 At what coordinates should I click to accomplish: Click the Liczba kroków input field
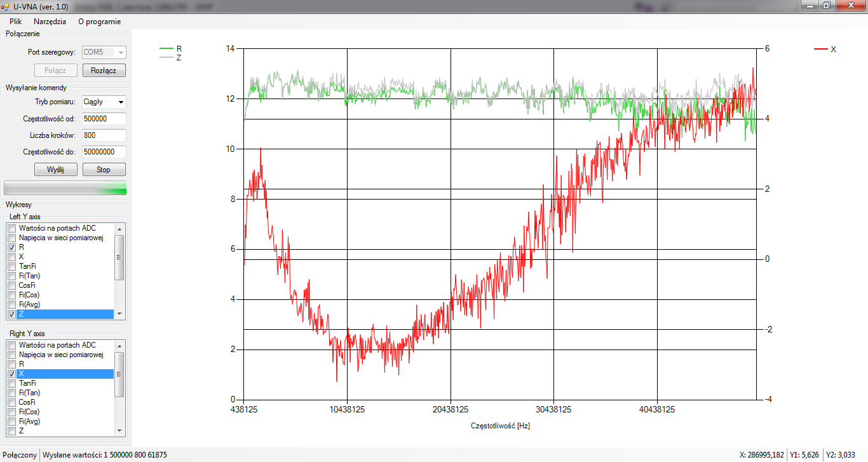pyautogui.click(x=104, y=135)
